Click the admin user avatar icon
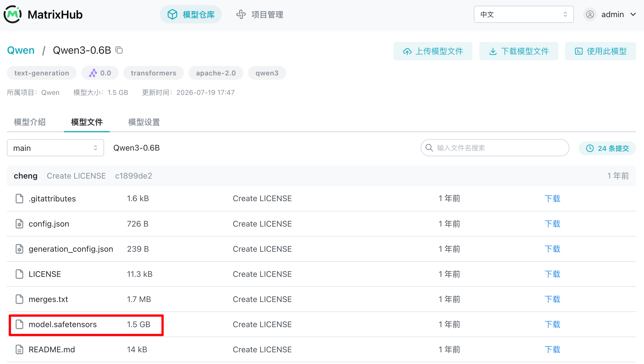The height and width of the screenshot is (364, 644). tap(590, 15)
